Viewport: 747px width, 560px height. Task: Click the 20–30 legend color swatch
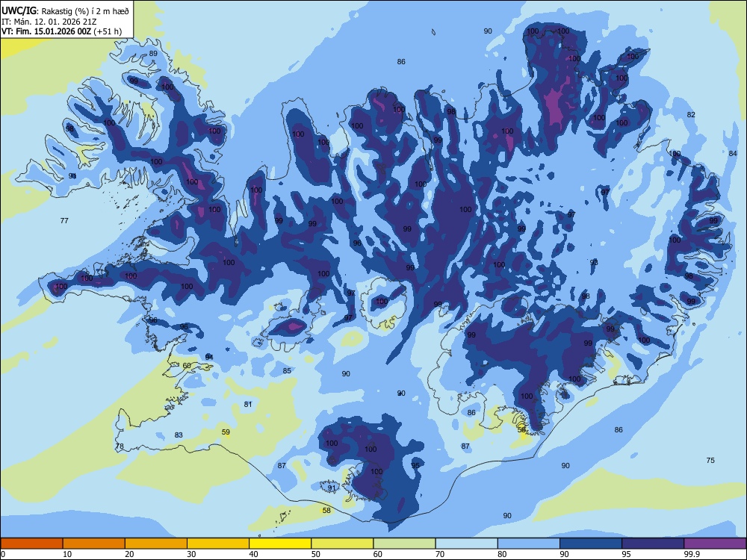(156, 544)
